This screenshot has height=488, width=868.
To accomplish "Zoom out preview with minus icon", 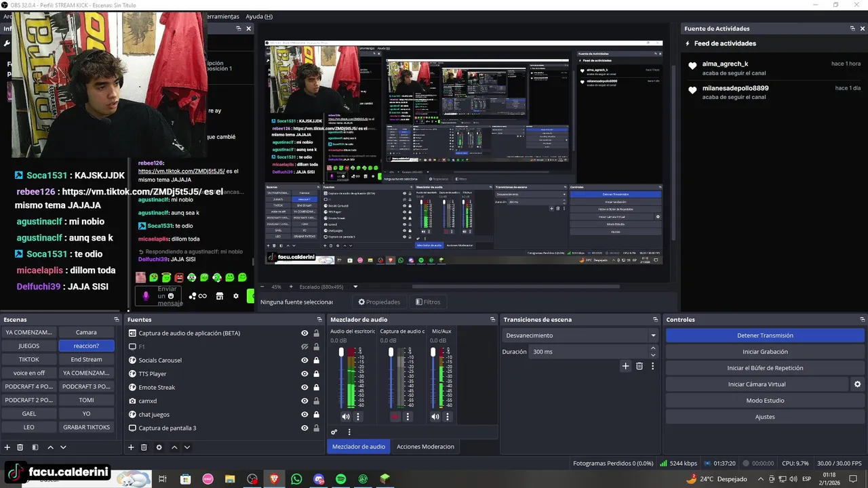I will (262, 287).
